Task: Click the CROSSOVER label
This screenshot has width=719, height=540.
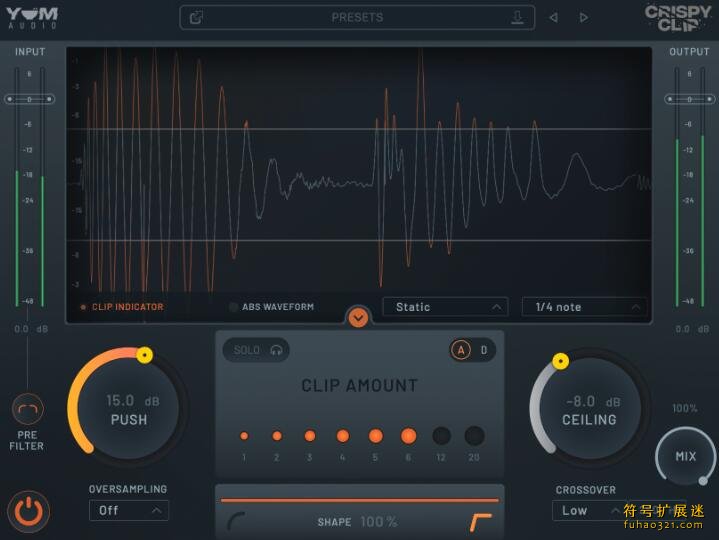Action: [586, 490]
